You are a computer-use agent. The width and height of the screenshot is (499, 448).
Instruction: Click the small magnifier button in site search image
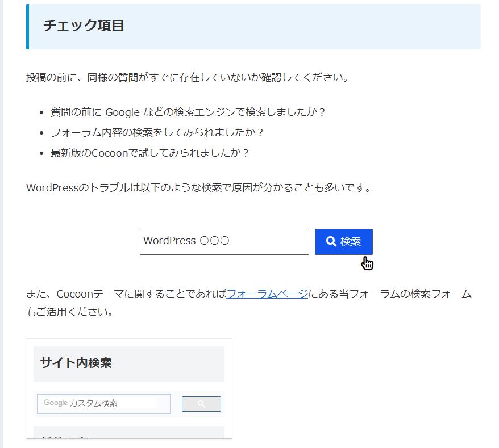tap(201, 404)
